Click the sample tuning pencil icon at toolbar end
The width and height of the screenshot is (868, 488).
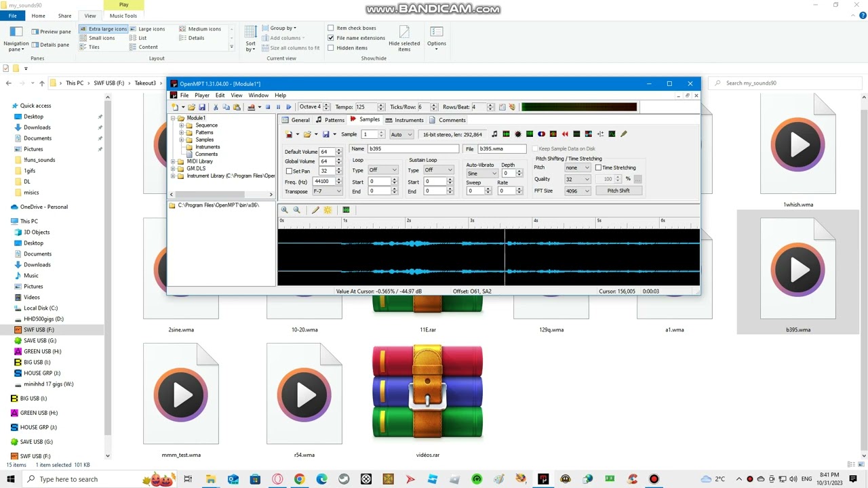[624, 134]
